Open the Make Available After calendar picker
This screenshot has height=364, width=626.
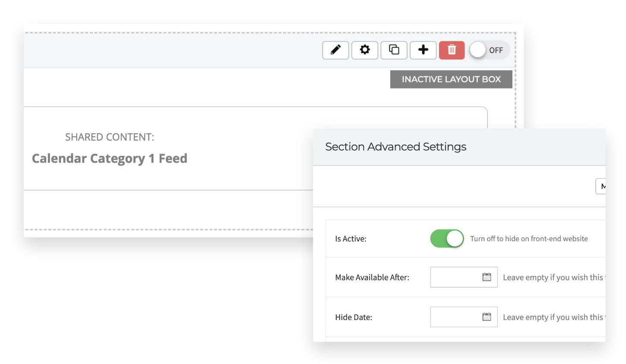[487, 277]
